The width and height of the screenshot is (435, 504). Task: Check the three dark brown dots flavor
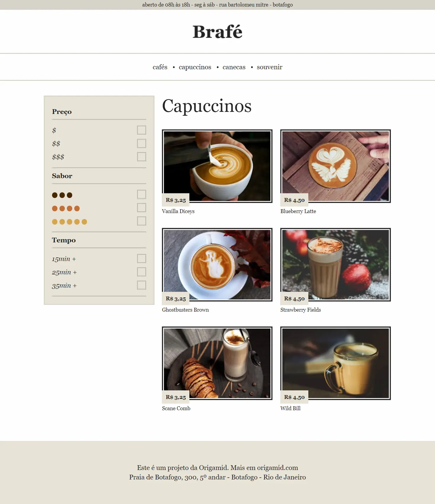(x=141, y=194)
